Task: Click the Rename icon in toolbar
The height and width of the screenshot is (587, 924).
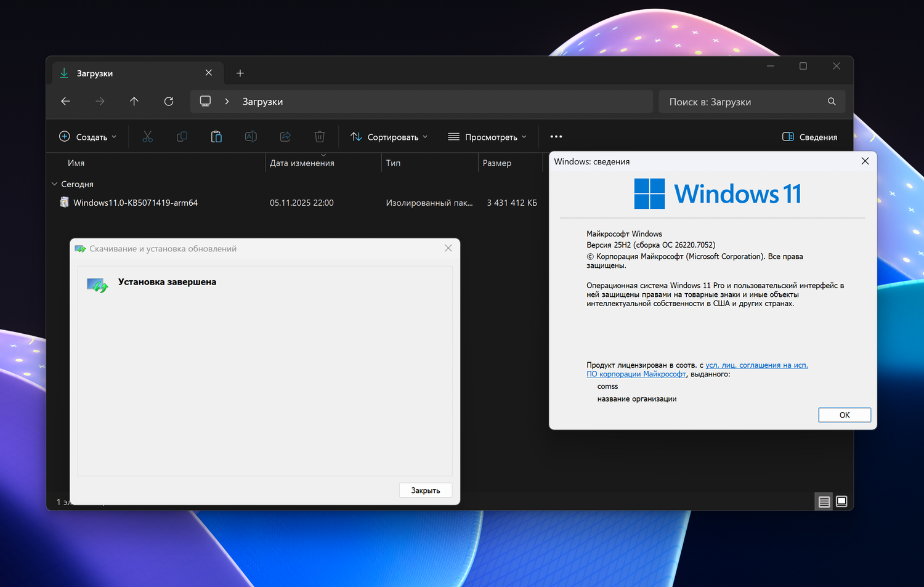Action: click(251, 137)
